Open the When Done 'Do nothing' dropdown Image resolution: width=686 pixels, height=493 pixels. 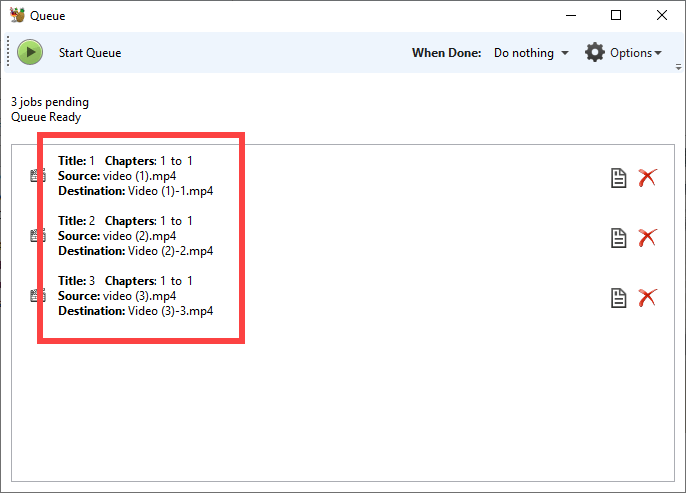[x=531, y=53]
